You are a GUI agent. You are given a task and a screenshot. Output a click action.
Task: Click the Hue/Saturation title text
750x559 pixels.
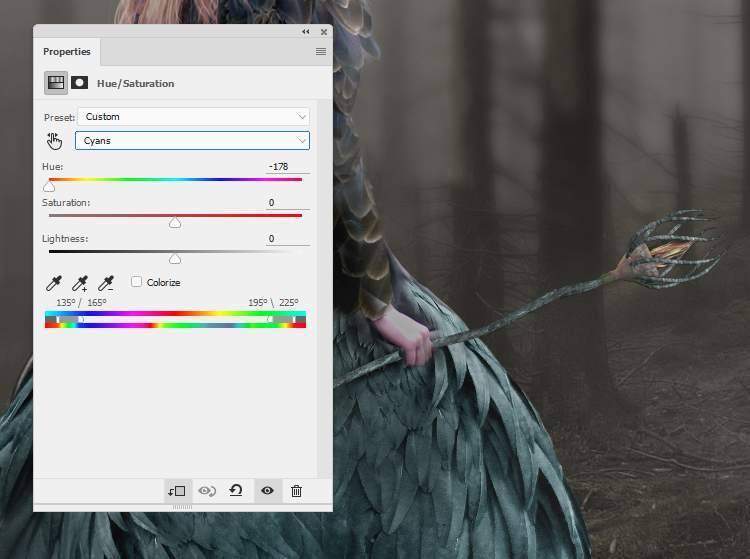pos(136,84)
